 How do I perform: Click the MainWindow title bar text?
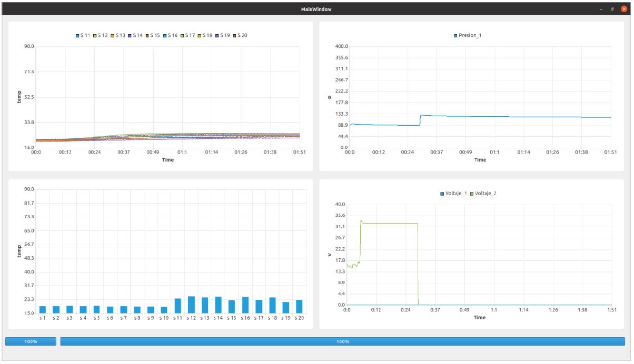316,9
